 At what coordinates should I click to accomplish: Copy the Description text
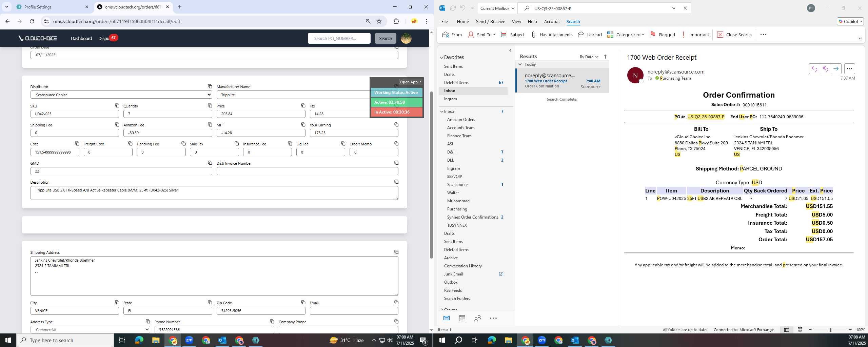(x=396, y=182)
